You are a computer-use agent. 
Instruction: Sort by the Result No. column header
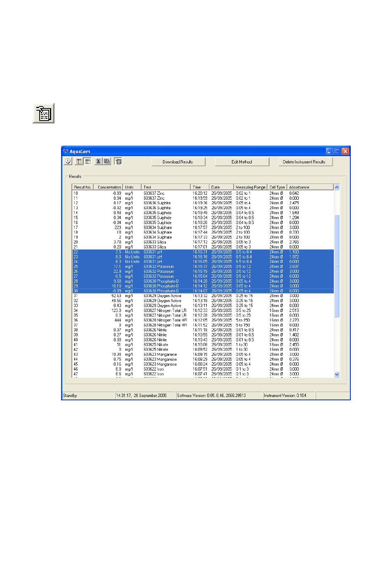tap(83, 187)
